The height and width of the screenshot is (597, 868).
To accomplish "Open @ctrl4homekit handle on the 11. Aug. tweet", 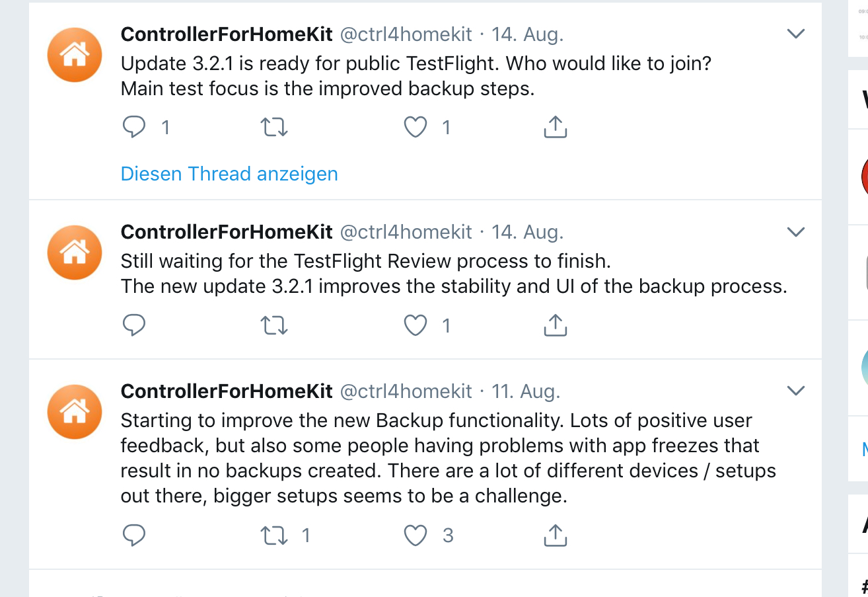I will click(406, 391).
